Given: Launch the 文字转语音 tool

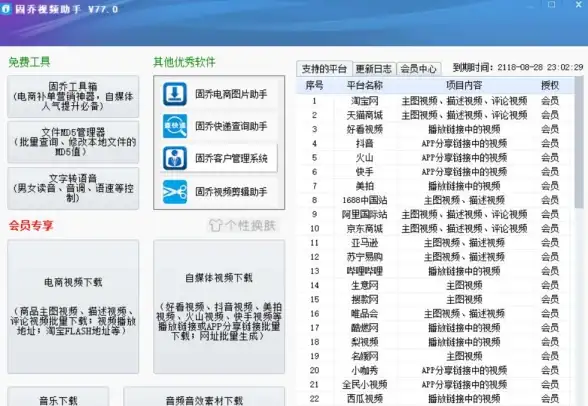Looking at the screenshot, I should [73, 188].
